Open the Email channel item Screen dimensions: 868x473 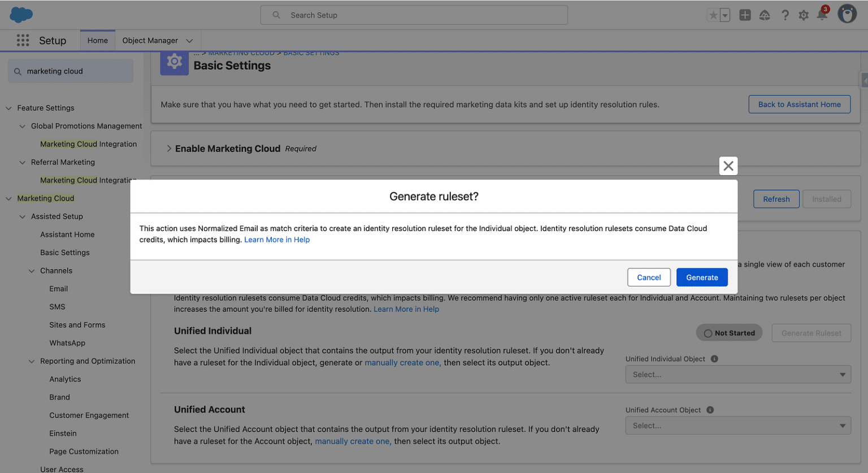(x=58, y=289)
